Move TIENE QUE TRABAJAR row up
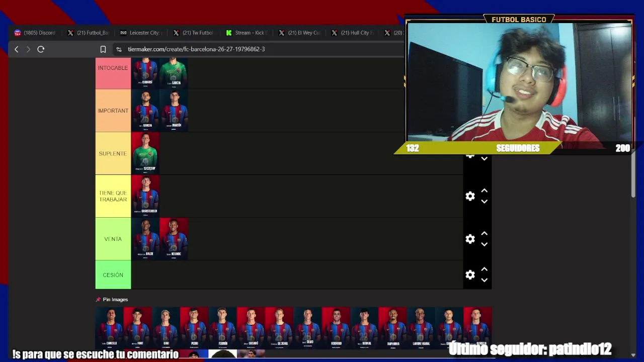Screen dimensions: 644x362 [x=484, y=191]
